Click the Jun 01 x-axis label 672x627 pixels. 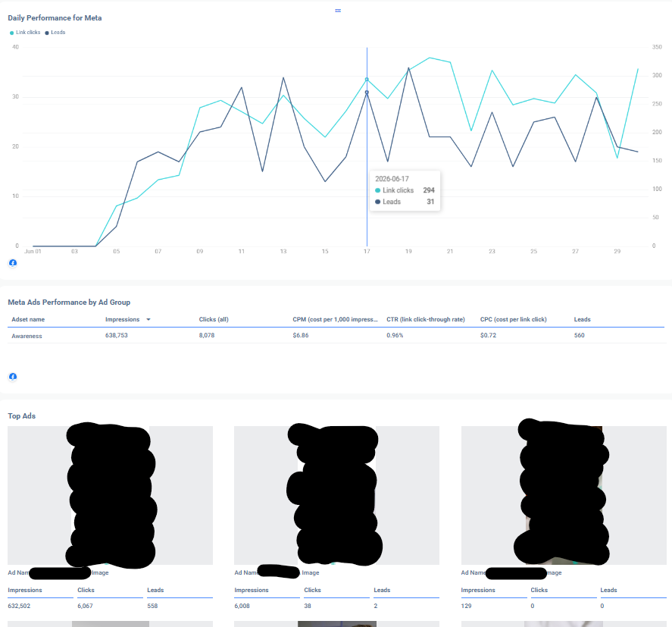pyautogui.click(x=33, y=251)
